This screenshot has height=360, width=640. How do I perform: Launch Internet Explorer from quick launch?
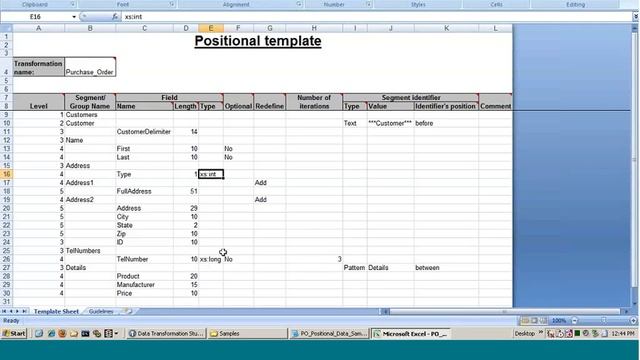click(51, 333)
